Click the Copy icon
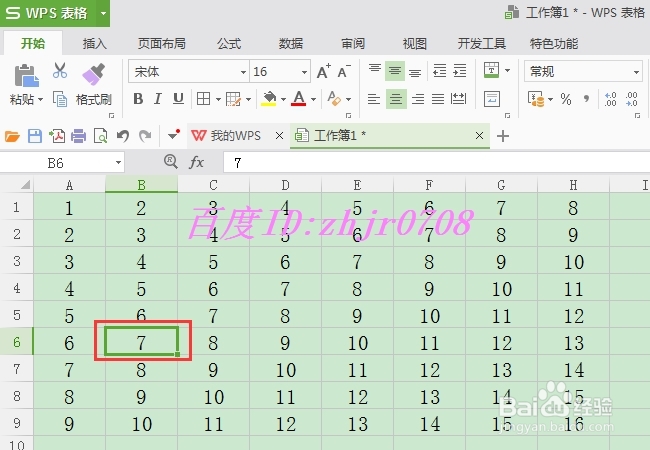This screenshot has height=450, width=650. pos(60,99)
